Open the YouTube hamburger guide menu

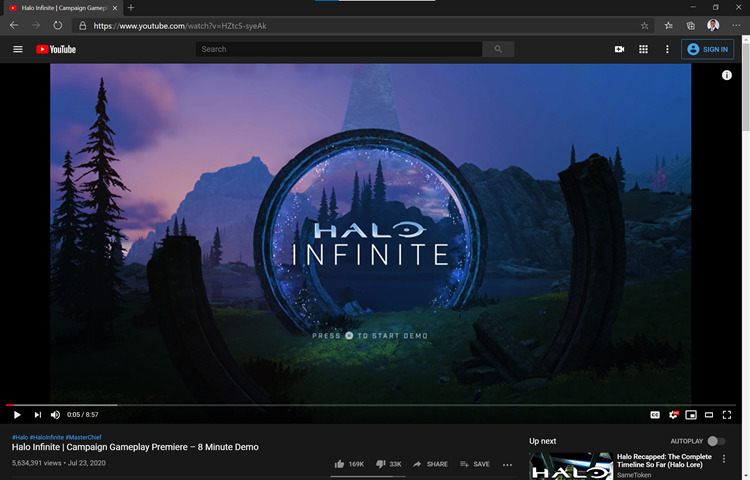pos(17,49)
